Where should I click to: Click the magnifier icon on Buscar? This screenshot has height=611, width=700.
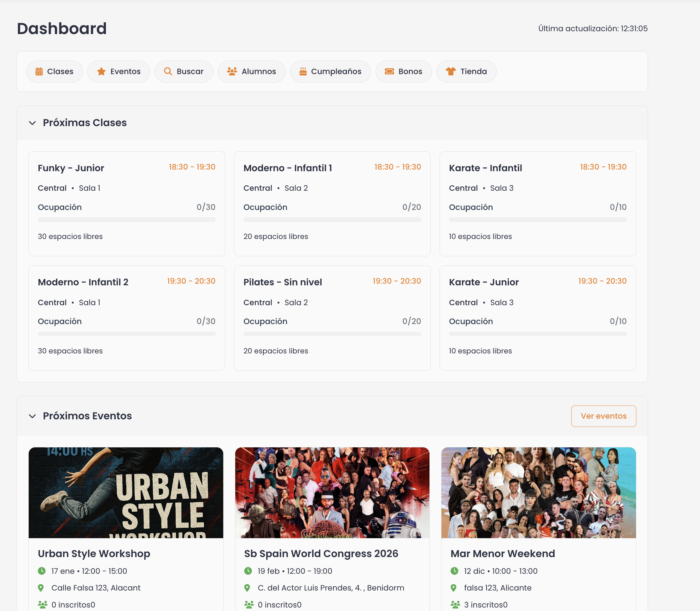click(168, 72)
